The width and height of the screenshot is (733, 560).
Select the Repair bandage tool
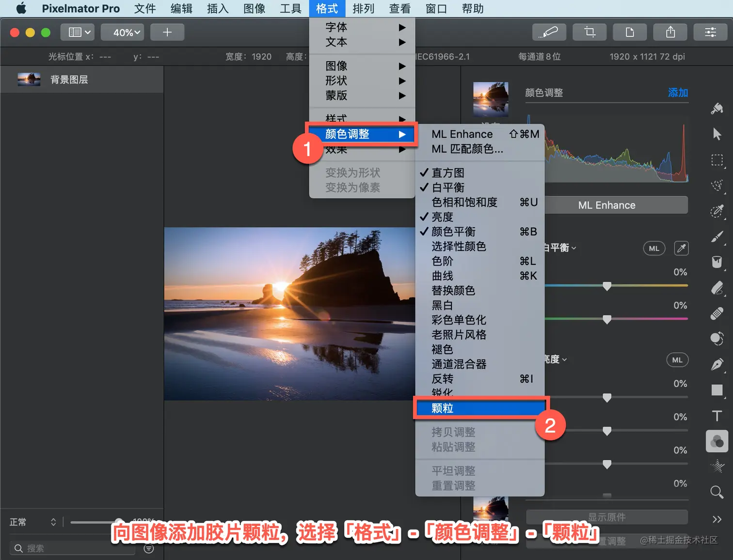coord(717,313)
